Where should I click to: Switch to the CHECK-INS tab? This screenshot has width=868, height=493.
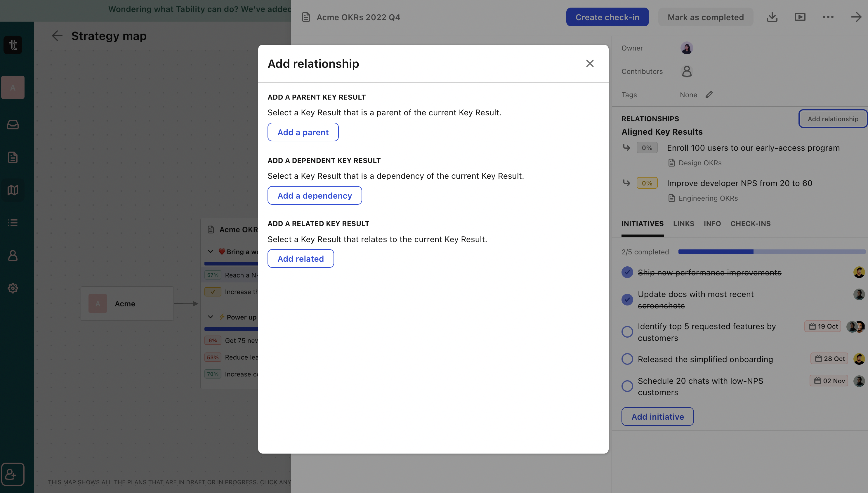pyautogui.click(x=750, y=223)
